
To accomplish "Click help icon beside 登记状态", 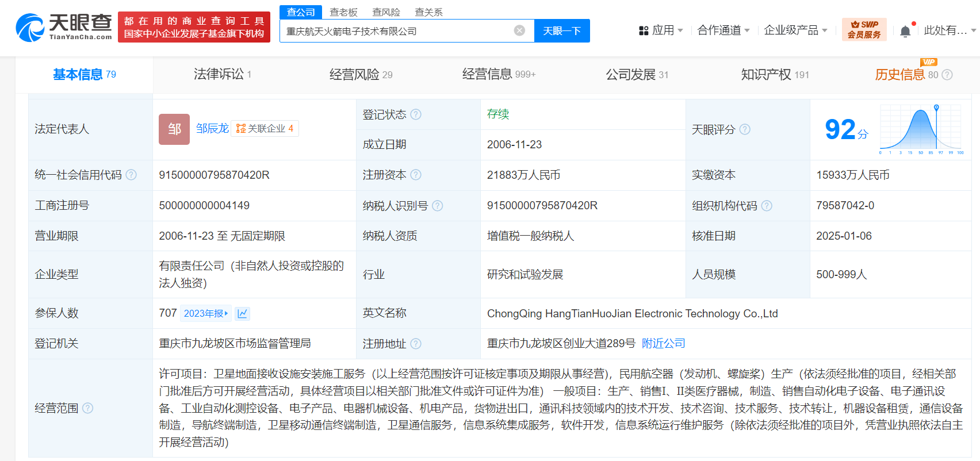I will [x=416, y=114].
